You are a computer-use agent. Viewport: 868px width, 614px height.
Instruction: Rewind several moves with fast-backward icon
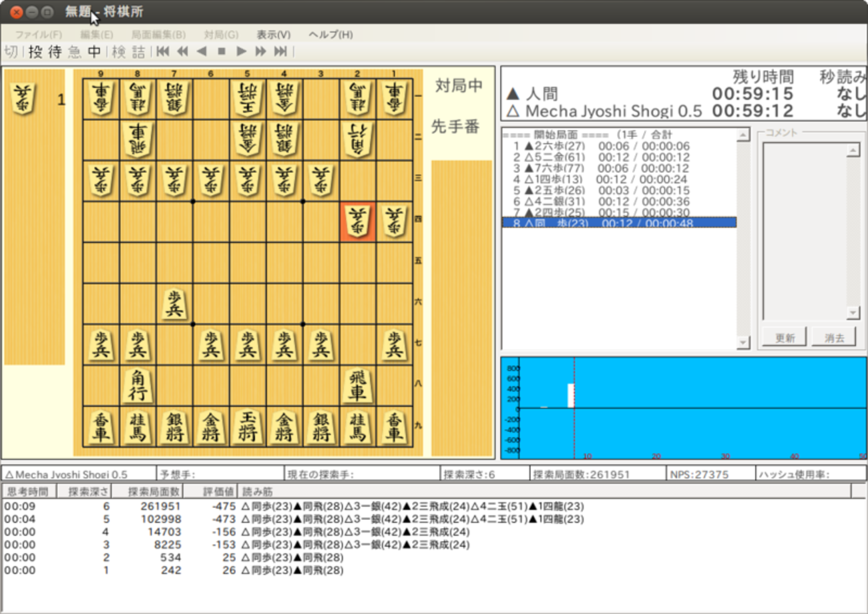point(182,51)
